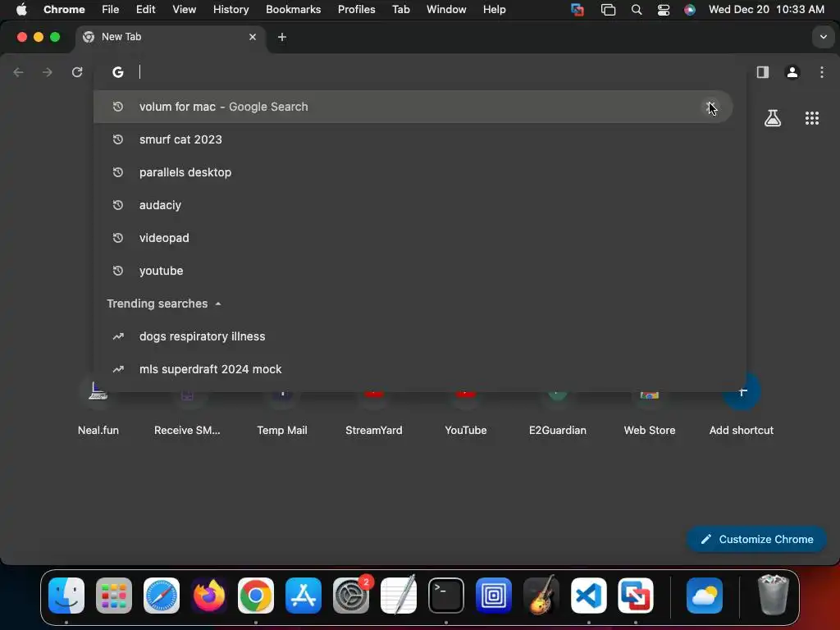
Task: Open the Trash from the Dock
Action: [x=774, y=595]
